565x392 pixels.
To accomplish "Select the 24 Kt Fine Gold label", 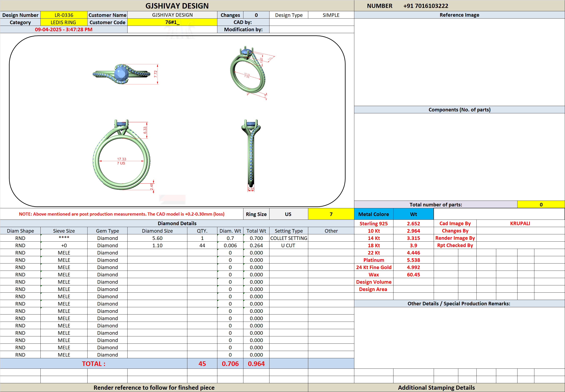I will click(373, 267).
